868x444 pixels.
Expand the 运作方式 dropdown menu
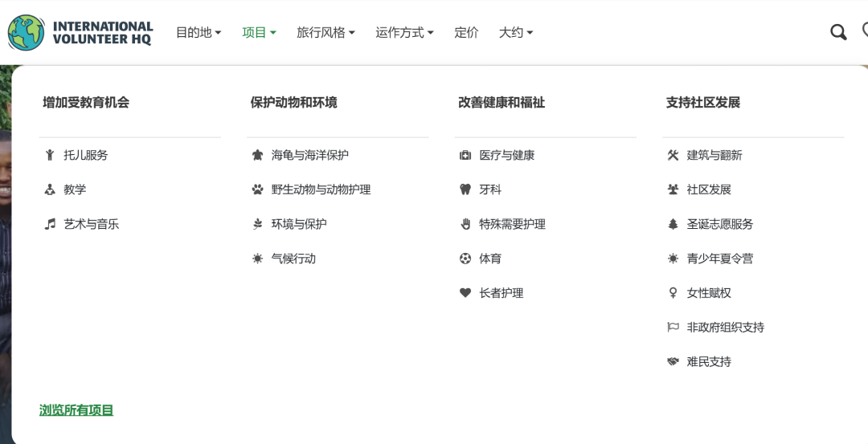click(404, 33)
